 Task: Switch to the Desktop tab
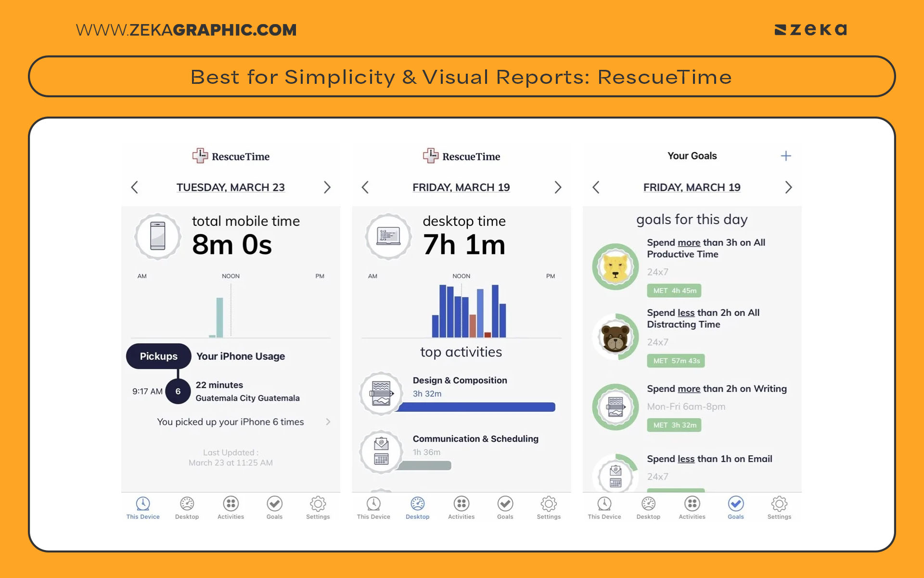417,503
